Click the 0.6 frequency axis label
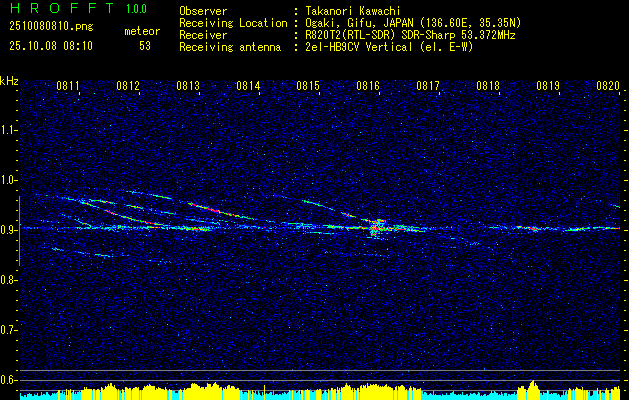The height and width of the screenshot is (400, 629). coord(8,380)
